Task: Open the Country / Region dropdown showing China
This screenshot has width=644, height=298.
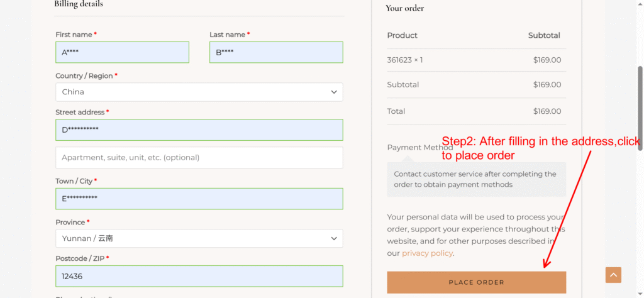Action: 199,92
